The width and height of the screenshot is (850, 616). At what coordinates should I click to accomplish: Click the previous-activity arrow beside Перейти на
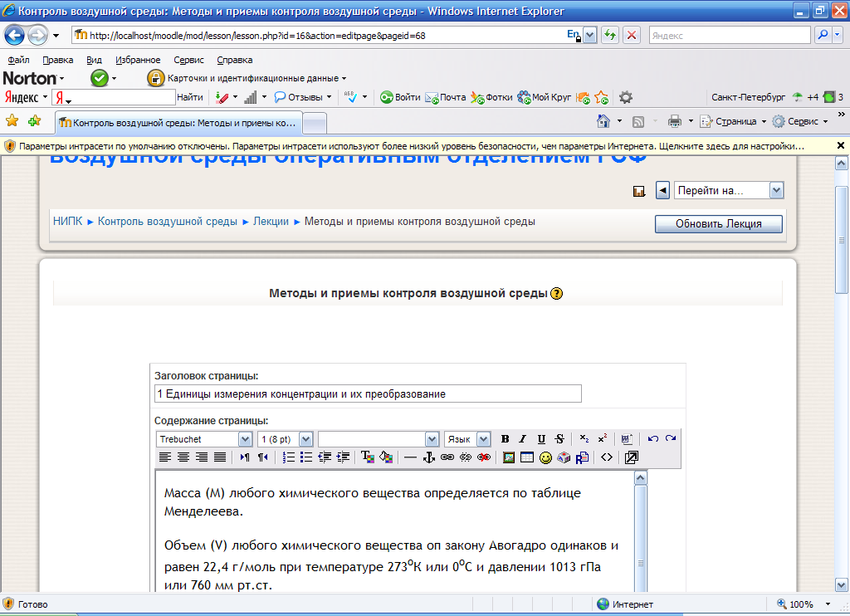[662, 190]
